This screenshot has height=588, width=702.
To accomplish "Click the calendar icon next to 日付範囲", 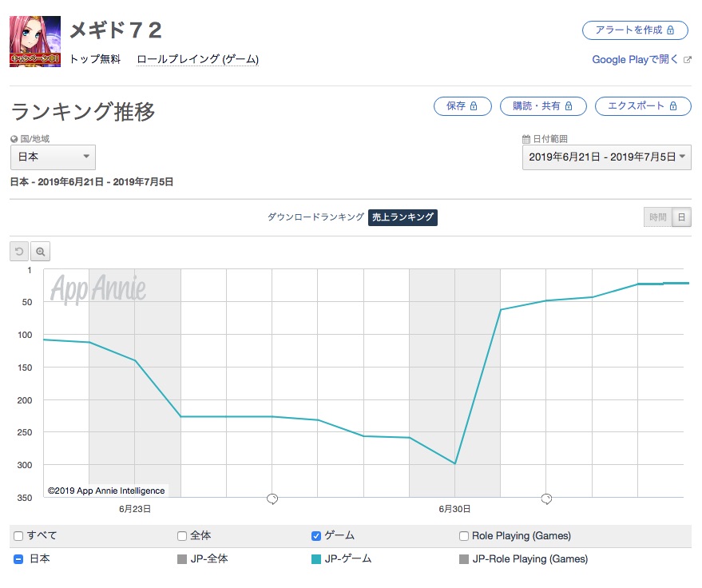I will [526, 139].
